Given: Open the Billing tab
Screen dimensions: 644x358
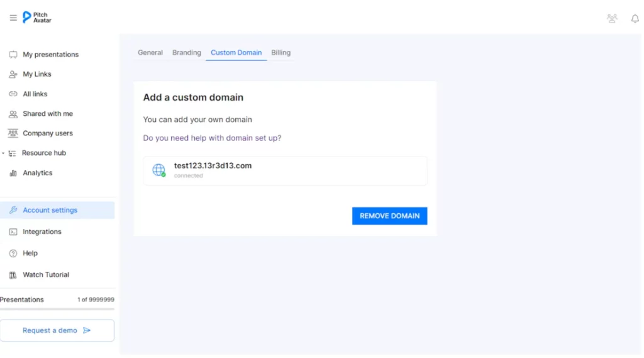Looking at the screenshot, I should click(281, 53).
